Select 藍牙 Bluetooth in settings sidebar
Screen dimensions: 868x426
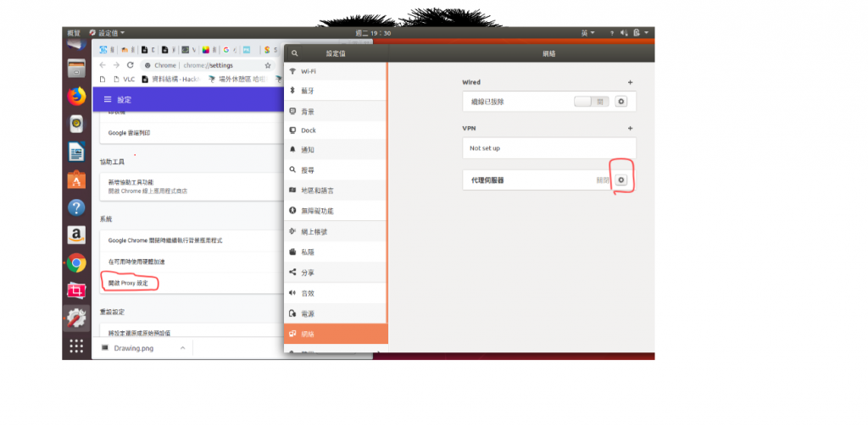point(336,91)
